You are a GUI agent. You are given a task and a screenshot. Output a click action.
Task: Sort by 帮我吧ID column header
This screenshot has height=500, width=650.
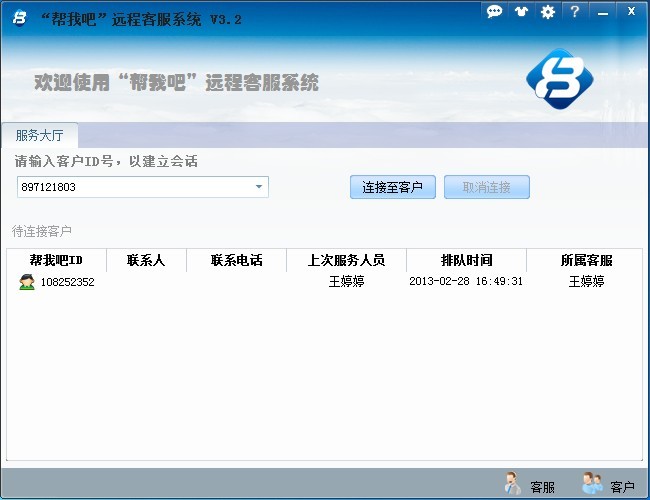pyautogui.click(x=56, y=260)
